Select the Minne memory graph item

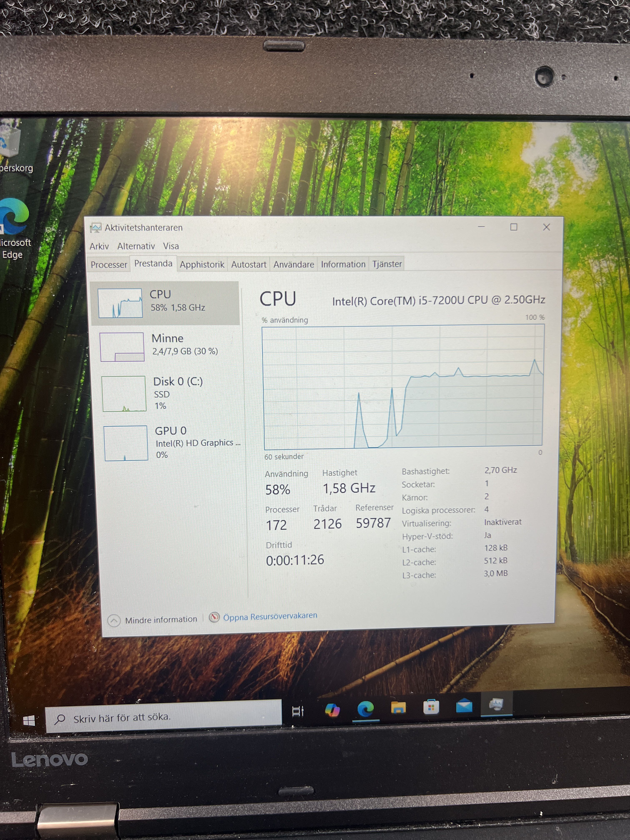coord(122,347)
